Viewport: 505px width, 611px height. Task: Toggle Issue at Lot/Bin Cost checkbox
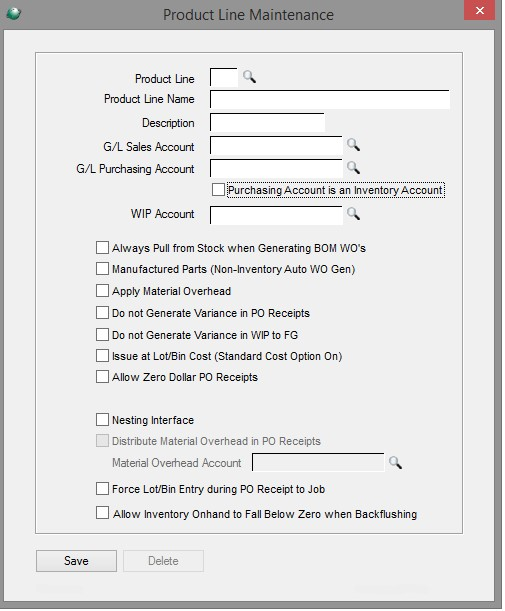pyautogui.click(x=102, y=356)
